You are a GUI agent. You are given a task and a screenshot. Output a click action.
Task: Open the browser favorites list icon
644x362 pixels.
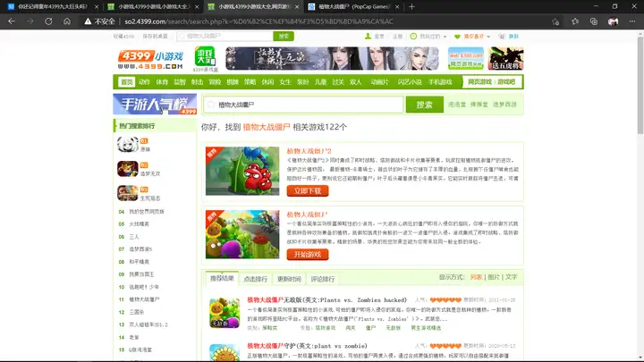coord(575,21)
